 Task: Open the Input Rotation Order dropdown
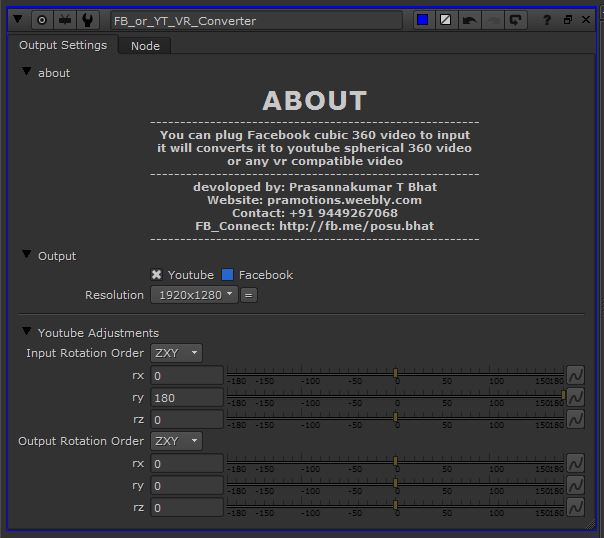point(176,353)
